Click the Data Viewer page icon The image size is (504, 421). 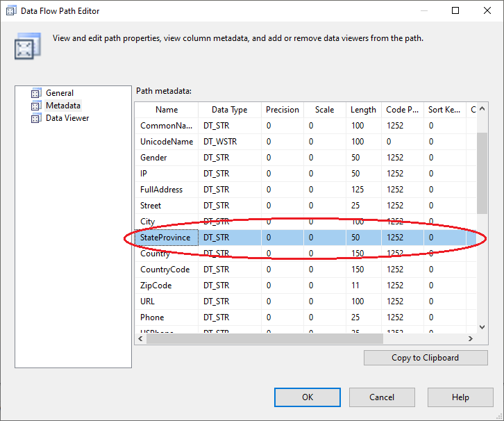36,118
